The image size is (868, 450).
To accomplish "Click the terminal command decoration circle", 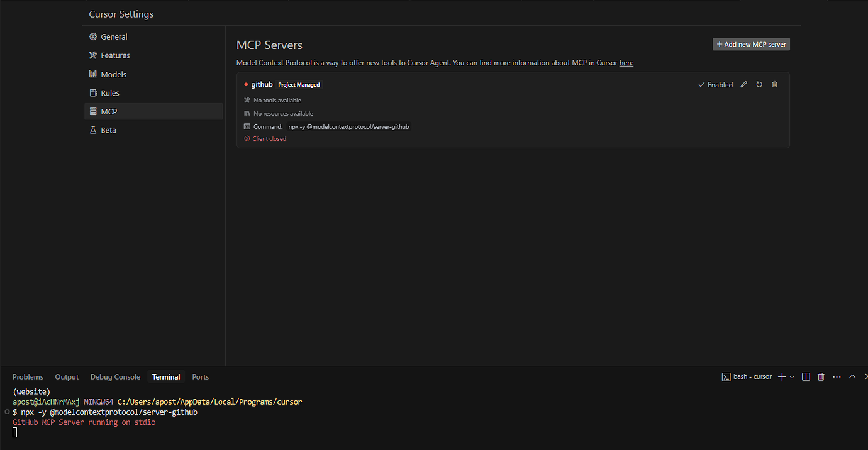I will [6, 412].
